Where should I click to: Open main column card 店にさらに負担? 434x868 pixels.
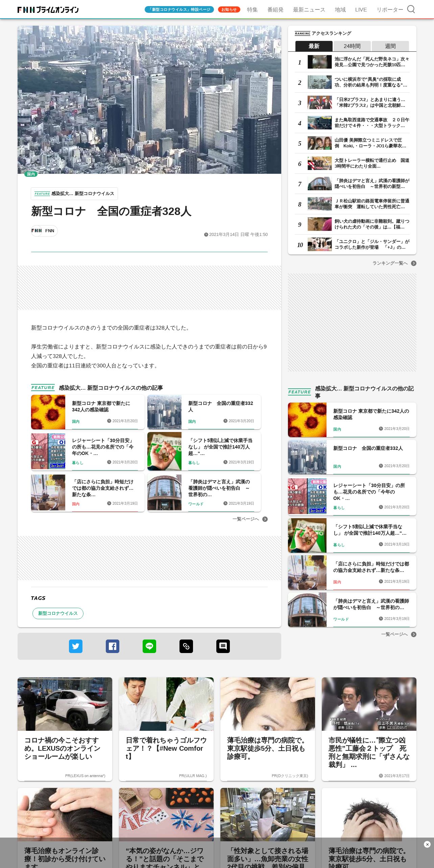(88, 492)
